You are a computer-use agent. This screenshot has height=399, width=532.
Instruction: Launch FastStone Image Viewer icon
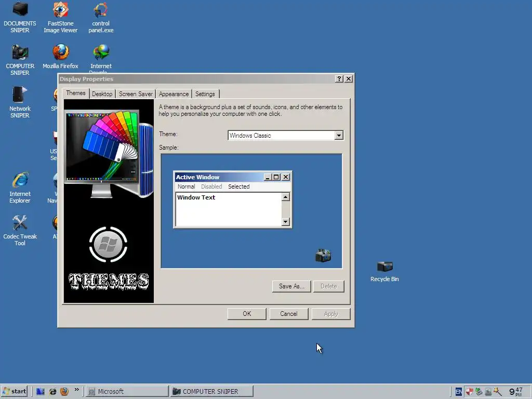(x=60, y=17)
